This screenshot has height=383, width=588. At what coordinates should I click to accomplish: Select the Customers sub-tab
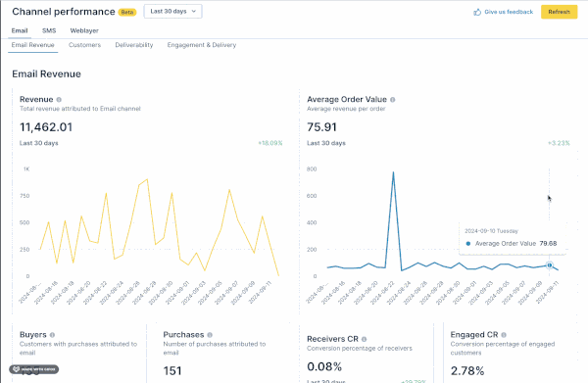click(84, 45)
